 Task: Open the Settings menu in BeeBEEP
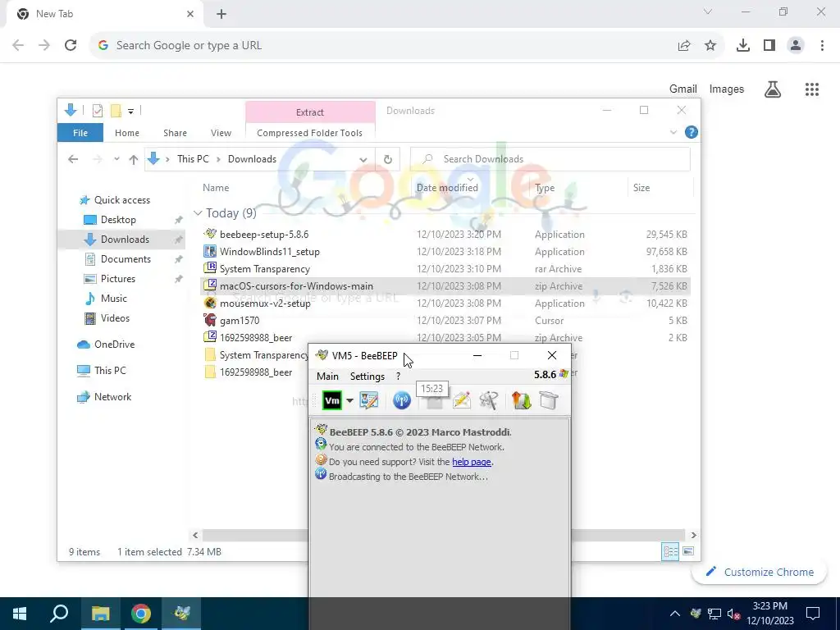click(367, 376)
